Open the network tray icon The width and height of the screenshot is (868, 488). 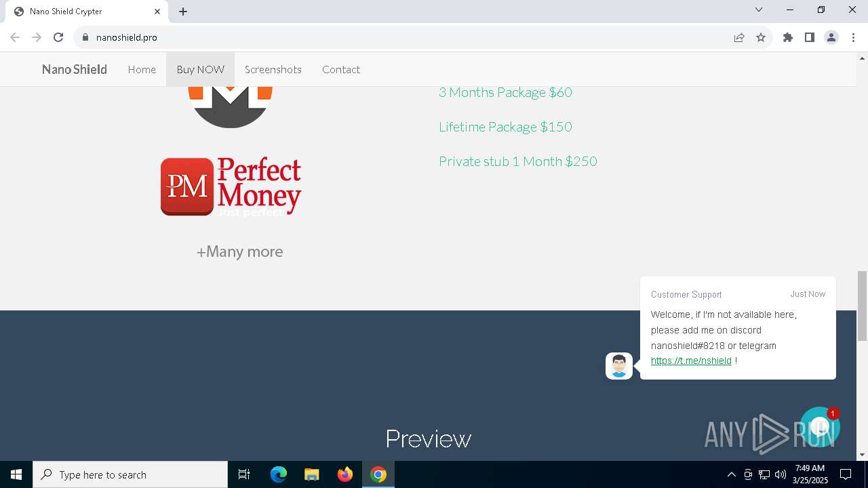click(764, 474)
